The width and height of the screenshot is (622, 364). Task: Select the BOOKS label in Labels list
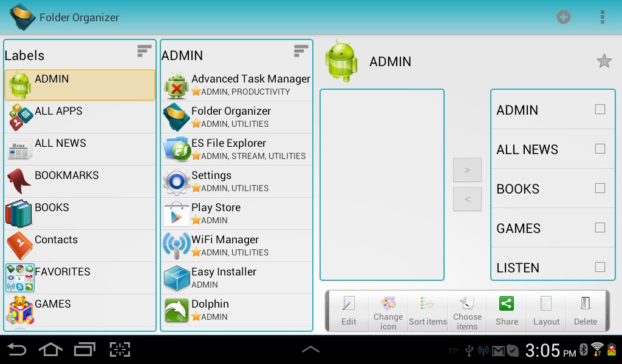(80, 214)
